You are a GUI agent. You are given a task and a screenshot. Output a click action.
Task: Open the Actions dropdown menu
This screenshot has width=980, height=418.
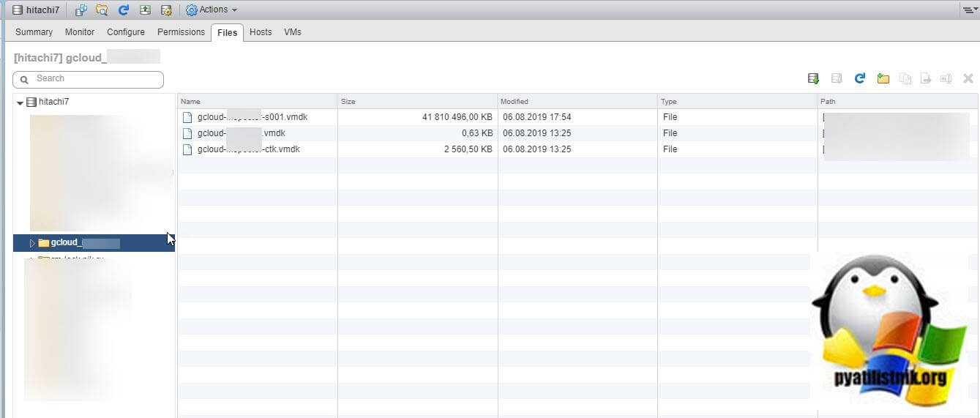point(212,10)
